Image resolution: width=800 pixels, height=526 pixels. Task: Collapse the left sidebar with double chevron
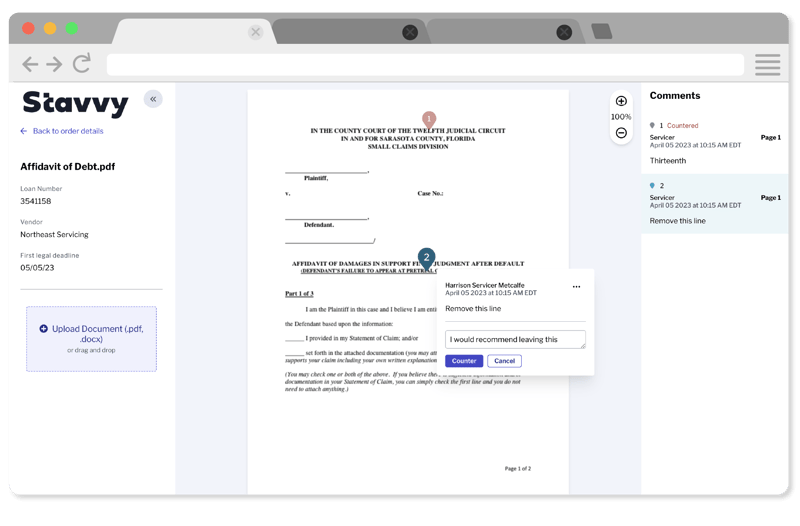coord(153,99)
